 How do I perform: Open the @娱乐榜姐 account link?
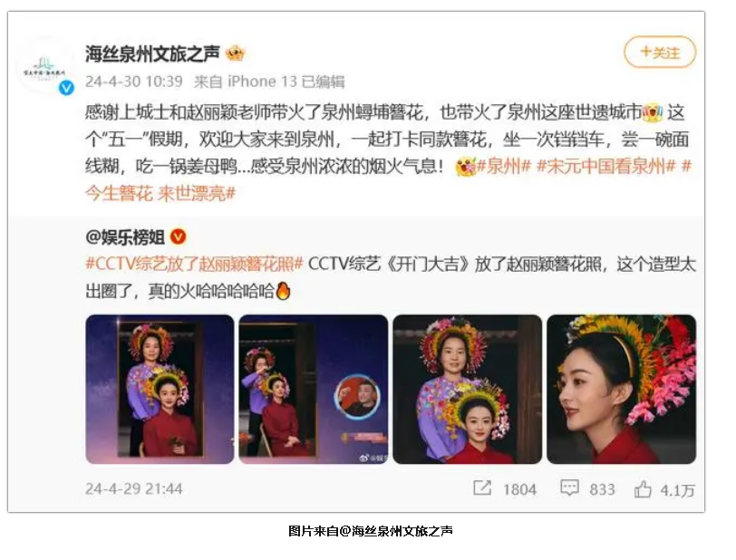point(125,237)
